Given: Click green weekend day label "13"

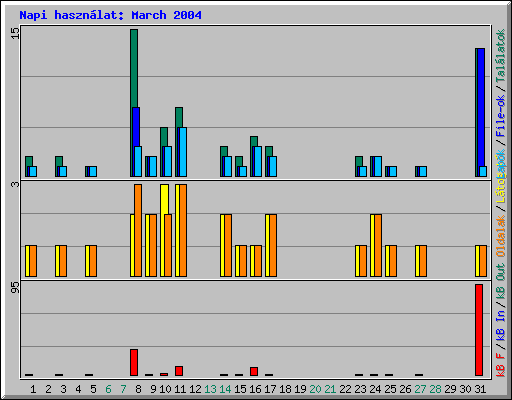Looking at the screenshot, I should point(210,389).
